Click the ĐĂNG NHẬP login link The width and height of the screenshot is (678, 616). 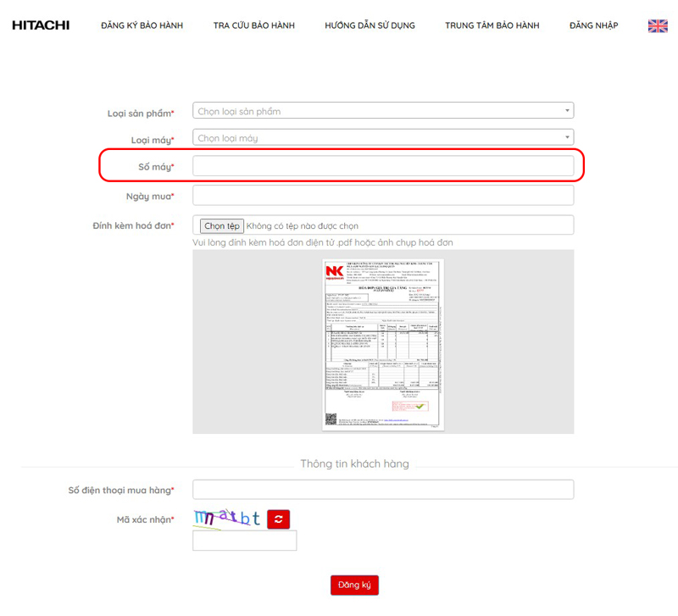click(593, 25)
